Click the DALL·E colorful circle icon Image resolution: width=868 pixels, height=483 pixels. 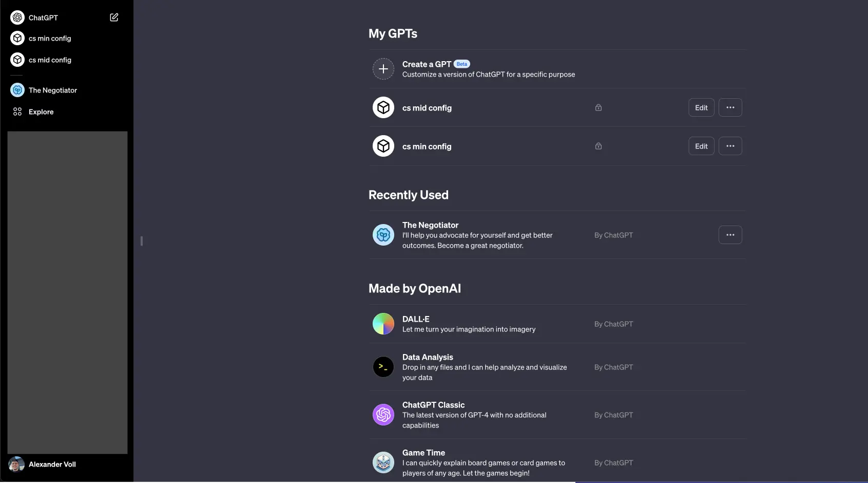(383, 324)
